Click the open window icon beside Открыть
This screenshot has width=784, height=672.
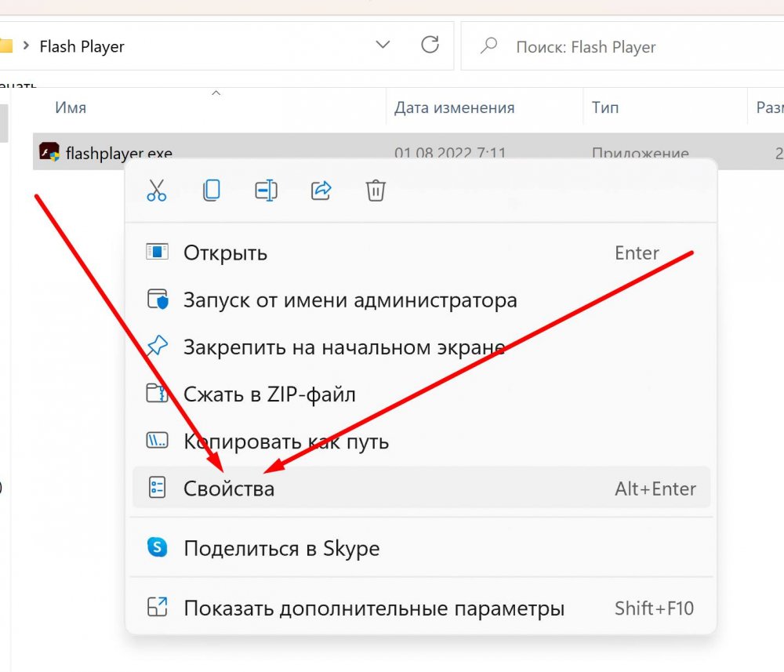157,252
